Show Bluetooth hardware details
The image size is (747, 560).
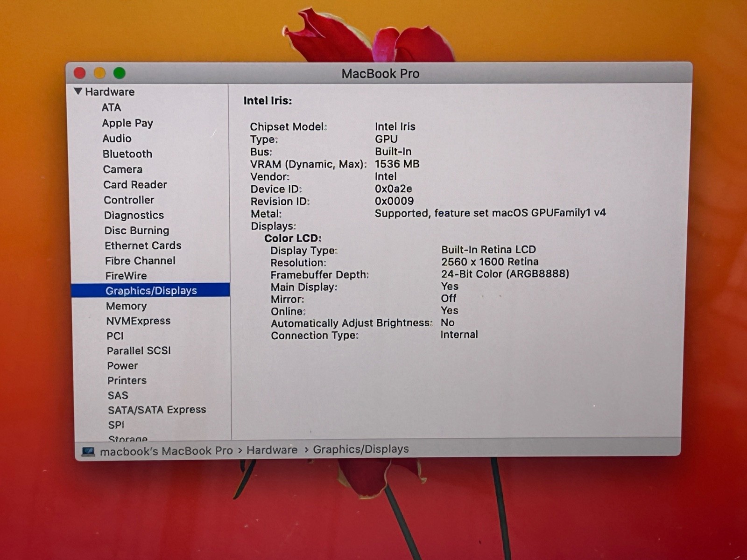pyautogui.click(x=127, y=154)
